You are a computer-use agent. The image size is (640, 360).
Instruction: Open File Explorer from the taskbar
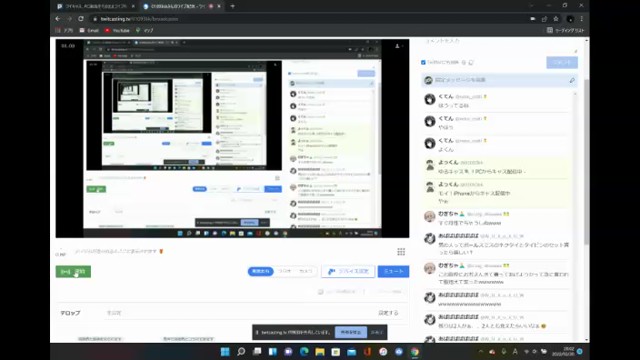[320, 351]
